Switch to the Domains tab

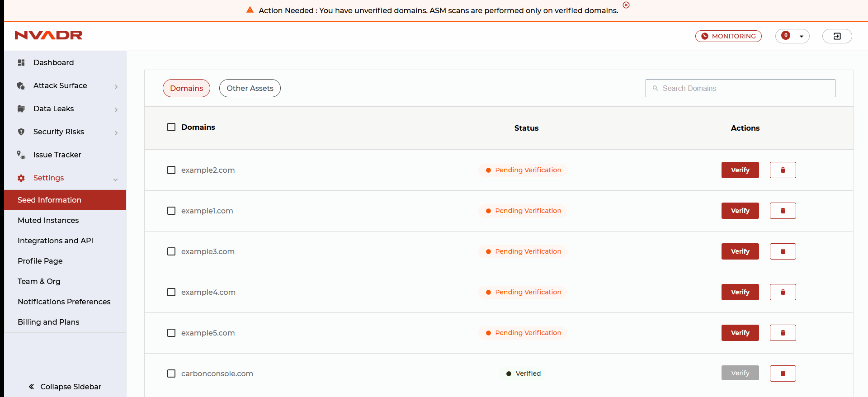[x=186, y=88]
